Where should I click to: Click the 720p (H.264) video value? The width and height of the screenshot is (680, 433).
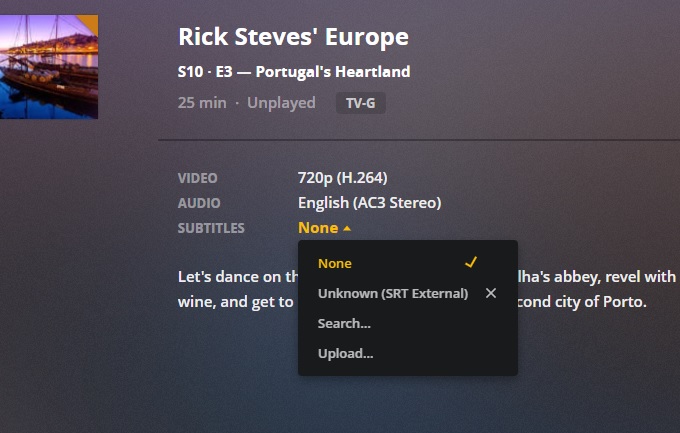pos(343,178)
